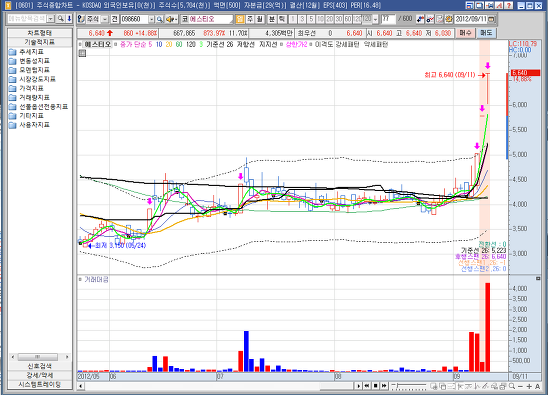The image size is (548, 395).
Task: Expand the 선물옵션전용지표 folder
Action: 38,106
